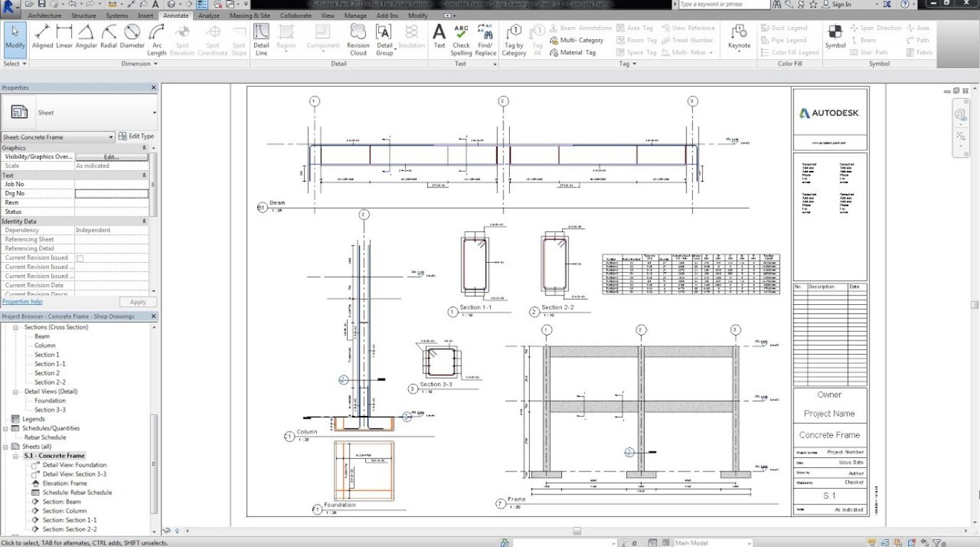
Task: Switch to the Analyze ribbon tab
Action: click(x=209, y=15)
